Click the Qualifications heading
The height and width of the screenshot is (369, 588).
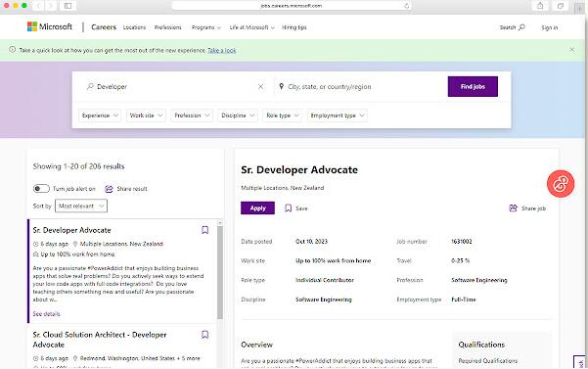click(481, 345)
